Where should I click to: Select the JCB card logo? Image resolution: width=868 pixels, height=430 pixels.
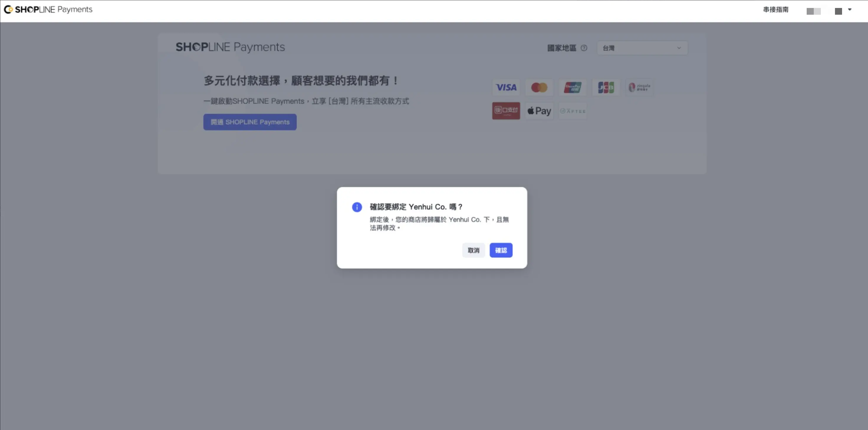[x=606, y=88]
